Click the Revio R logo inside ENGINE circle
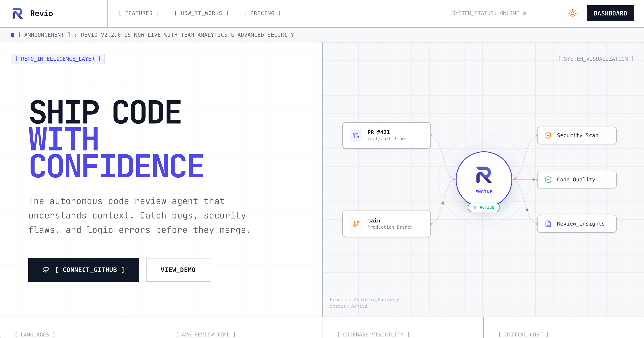The height and width of the screenshot is (338, 644). [484, 175]
